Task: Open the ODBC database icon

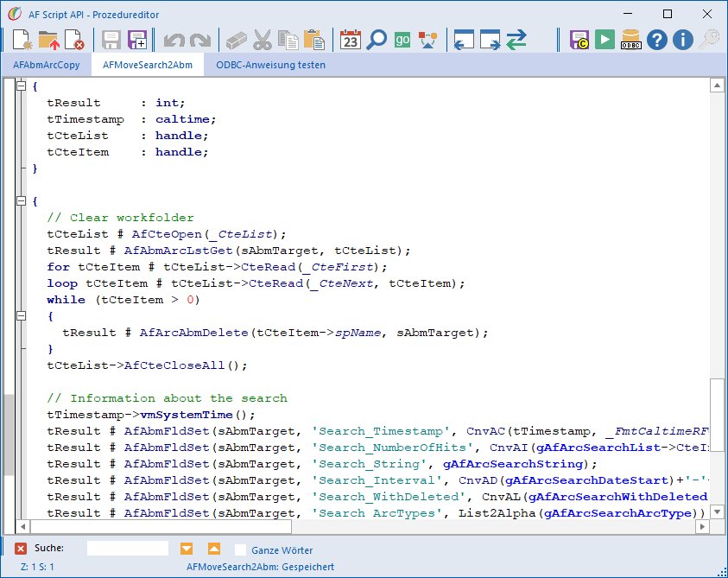Action: point(631,40)
